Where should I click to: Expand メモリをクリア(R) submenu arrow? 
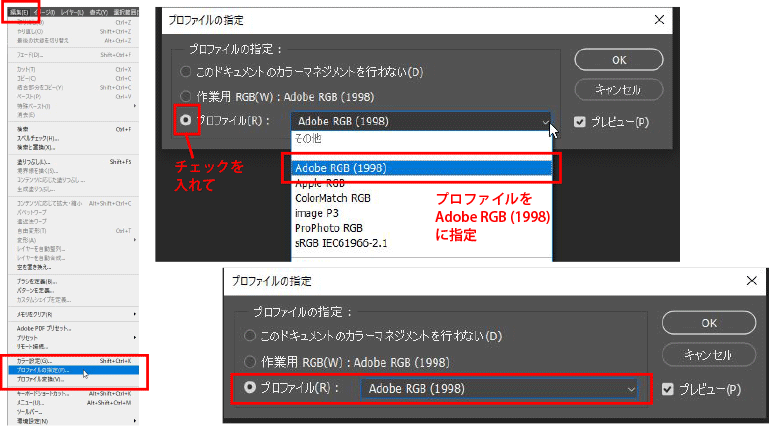tap(135, 314)
